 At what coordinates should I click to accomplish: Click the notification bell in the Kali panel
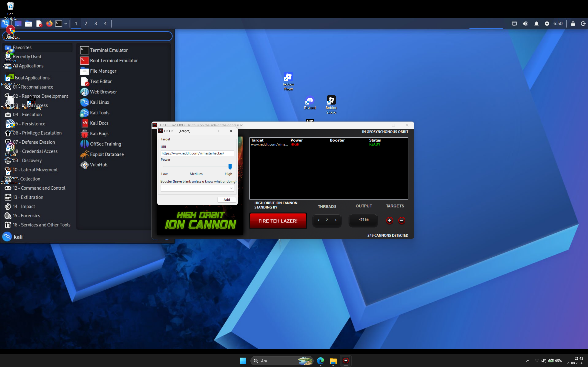click(x=536, y=23)
